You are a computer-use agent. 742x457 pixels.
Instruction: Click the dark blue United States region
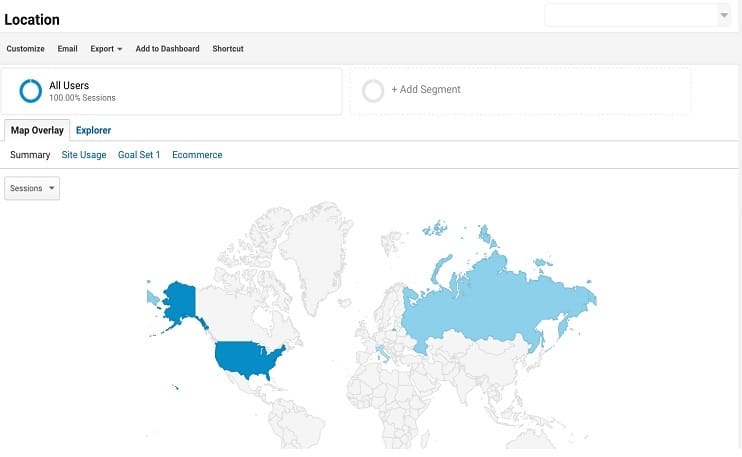click(244, 359)
